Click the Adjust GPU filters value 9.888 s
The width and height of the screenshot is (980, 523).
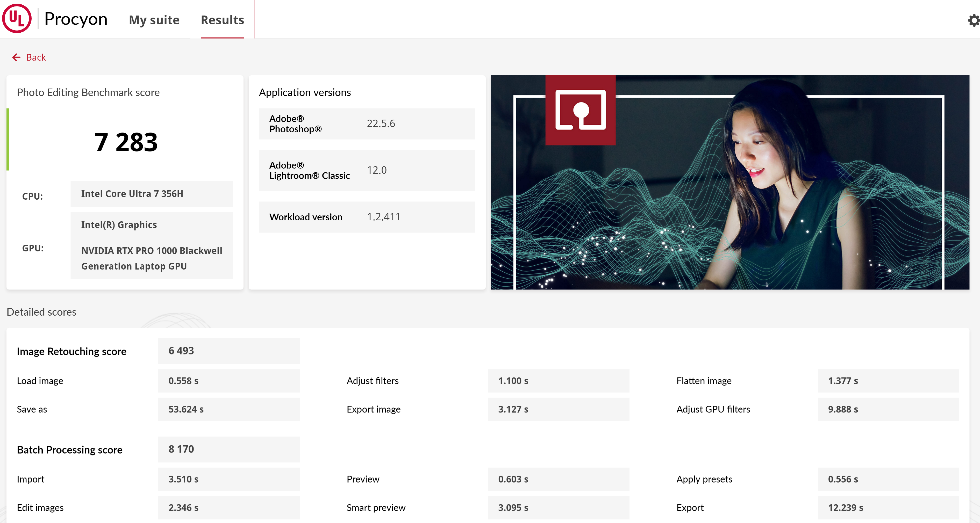coord(888,409)
